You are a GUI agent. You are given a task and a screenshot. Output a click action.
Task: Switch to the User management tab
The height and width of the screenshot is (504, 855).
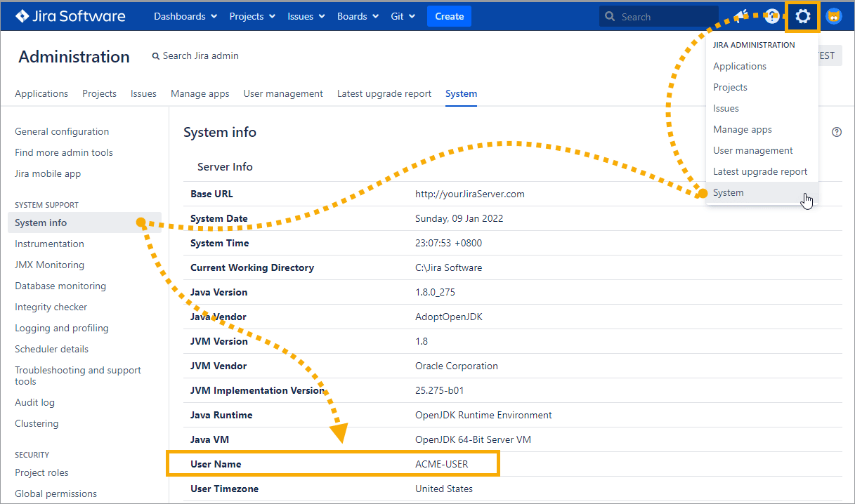coord(283,93)
